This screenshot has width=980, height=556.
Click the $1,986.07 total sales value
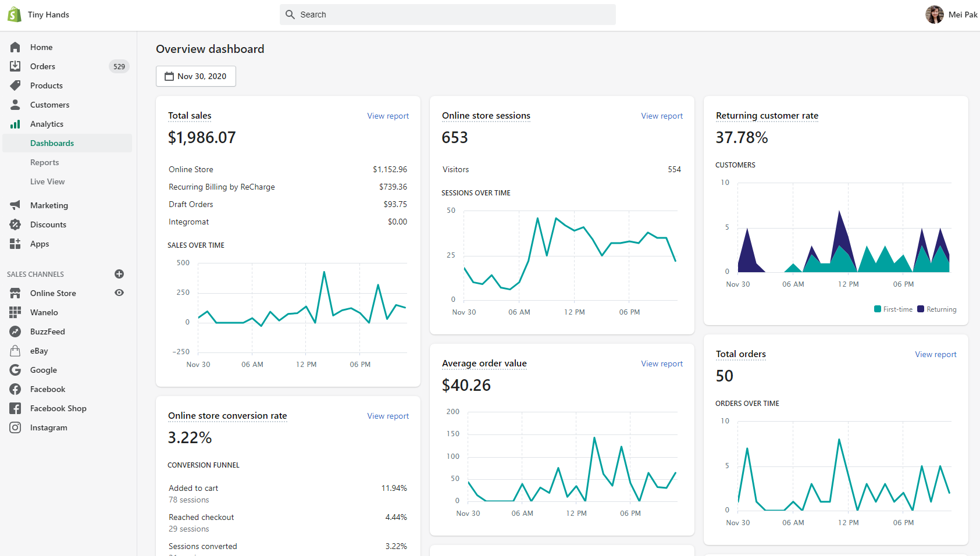(x=202, y=137)
